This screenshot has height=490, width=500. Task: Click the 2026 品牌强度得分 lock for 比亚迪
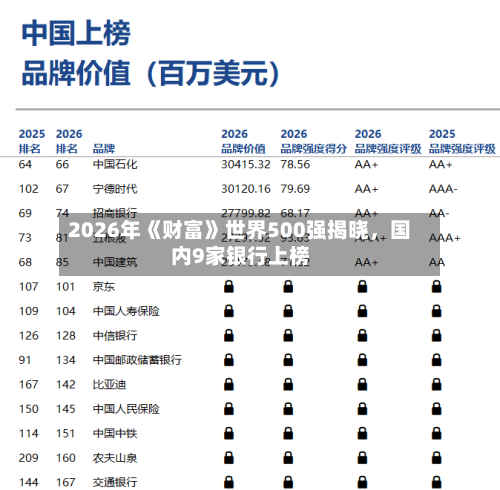[288, 384]
